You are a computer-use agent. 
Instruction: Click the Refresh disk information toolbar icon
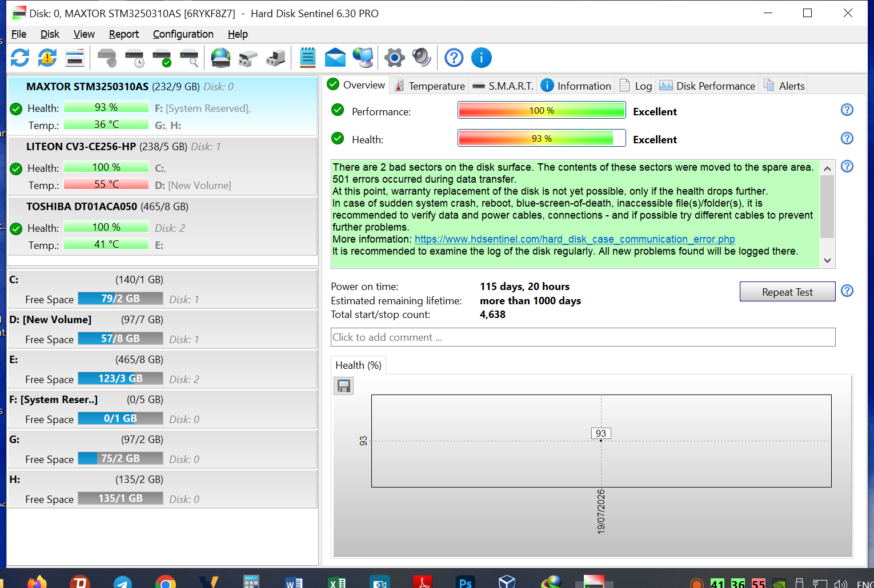(20, 58)
